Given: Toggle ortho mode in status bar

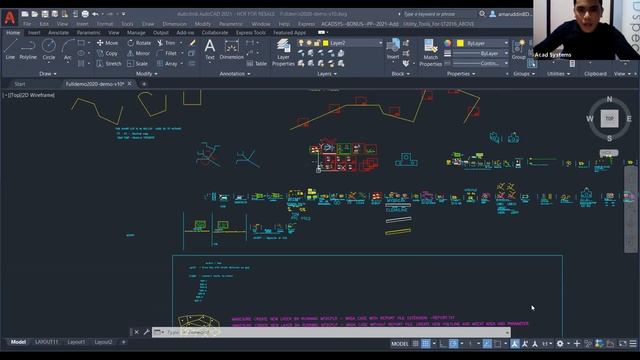Looking at the screenshot, I should click(x=443, y=344).
